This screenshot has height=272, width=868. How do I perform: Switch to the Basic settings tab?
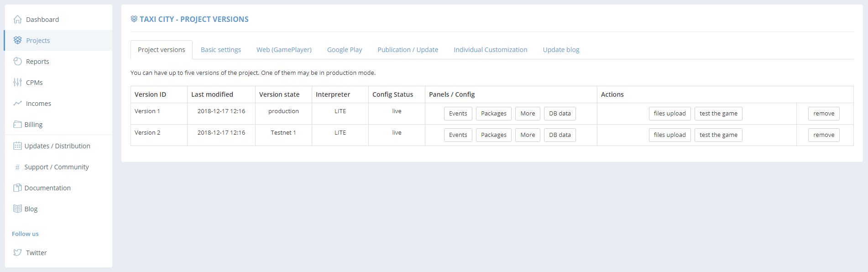(x=221, y=50)
